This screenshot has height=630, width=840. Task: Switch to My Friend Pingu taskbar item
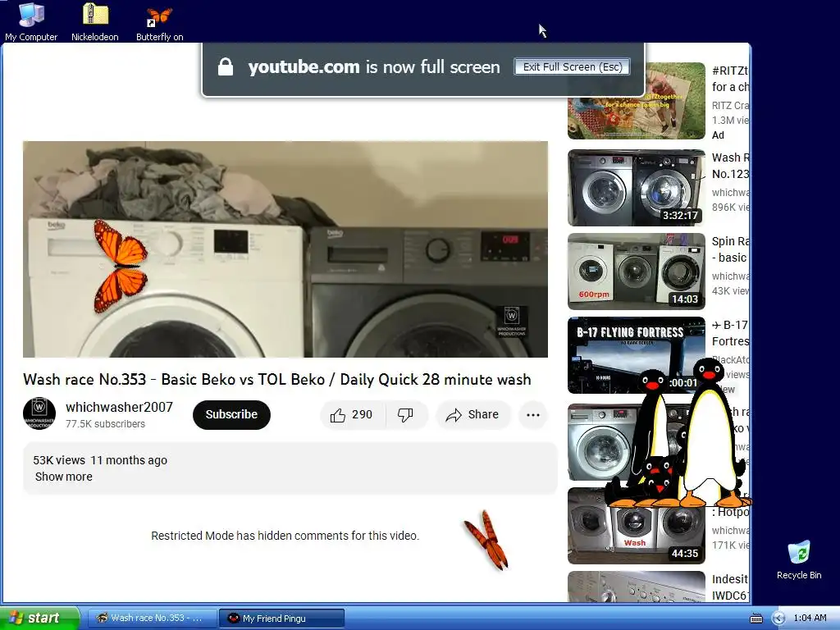click(282, 619)
